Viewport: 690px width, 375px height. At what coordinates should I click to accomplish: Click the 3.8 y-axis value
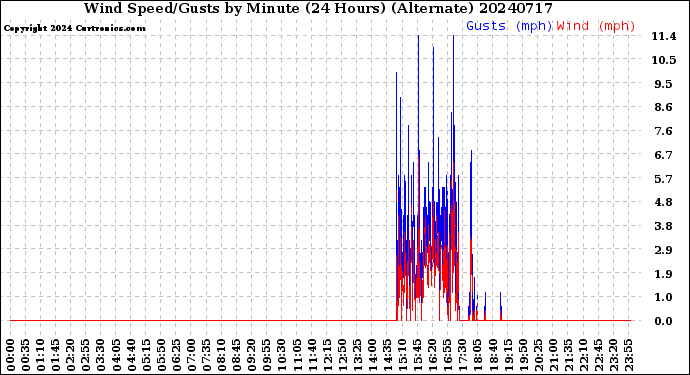click(x=664, y=226)
